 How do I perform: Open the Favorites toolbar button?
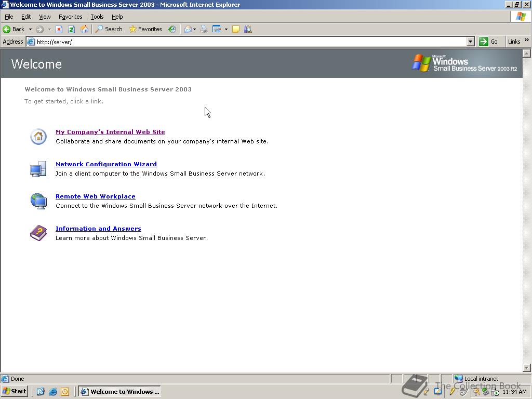pyautogui.click(x=145, y=29)
